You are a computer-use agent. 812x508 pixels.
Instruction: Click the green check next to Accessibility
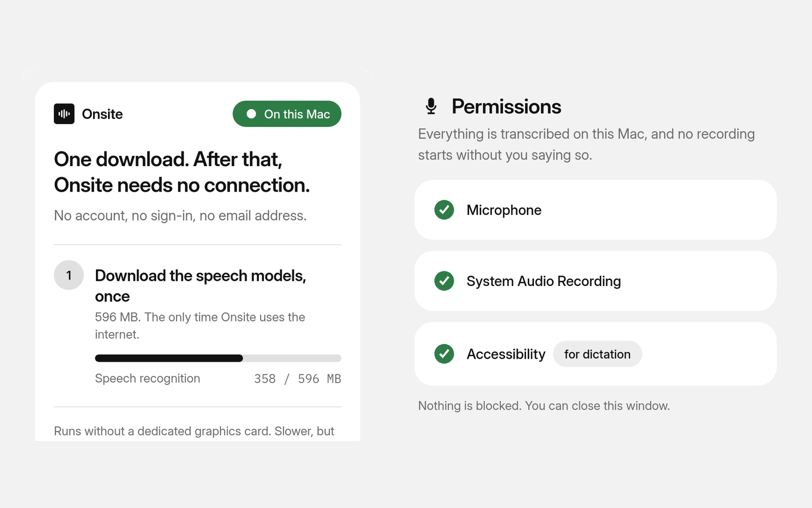[444, 354]
